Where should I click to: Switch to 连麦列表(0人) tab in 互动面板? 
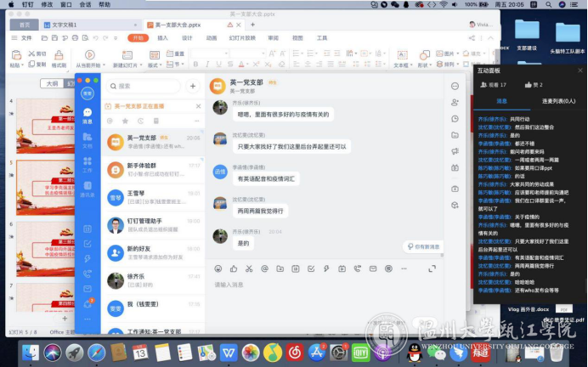558,101
